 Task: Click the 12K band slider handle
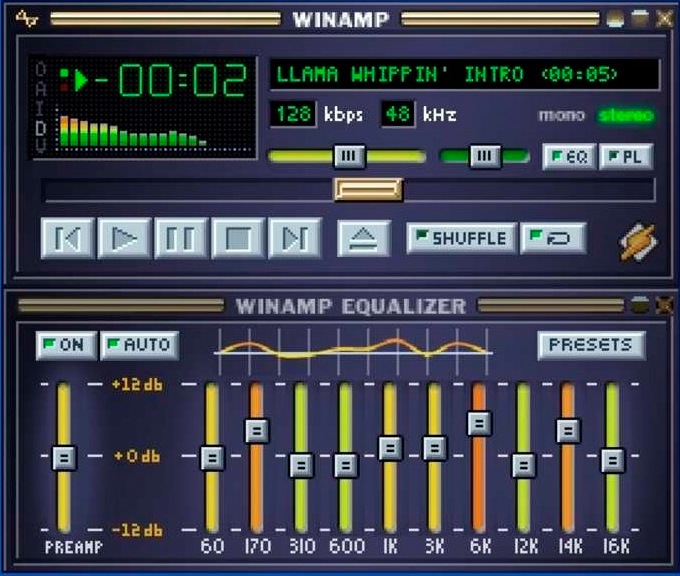tap(524, 465)
